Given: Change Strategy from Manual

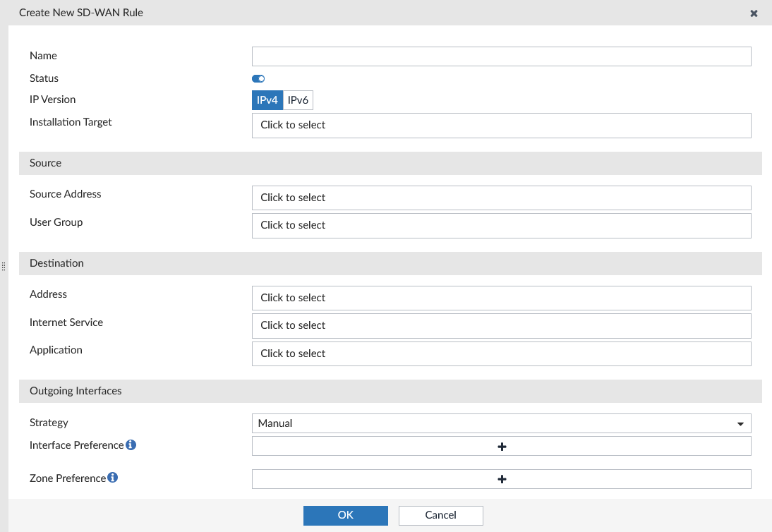Looking at the screenshot, I should click(501, 423).
